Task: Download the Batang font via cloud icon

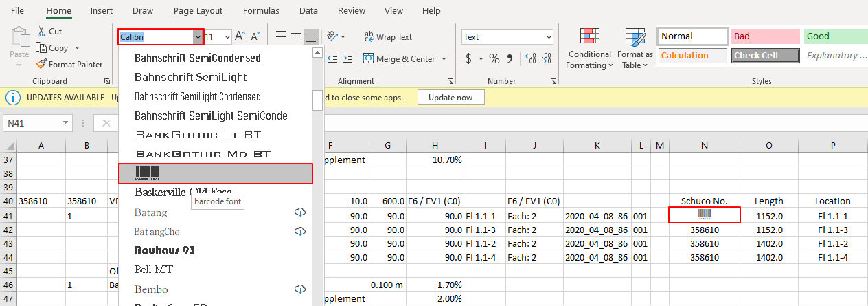Action: 300,212
